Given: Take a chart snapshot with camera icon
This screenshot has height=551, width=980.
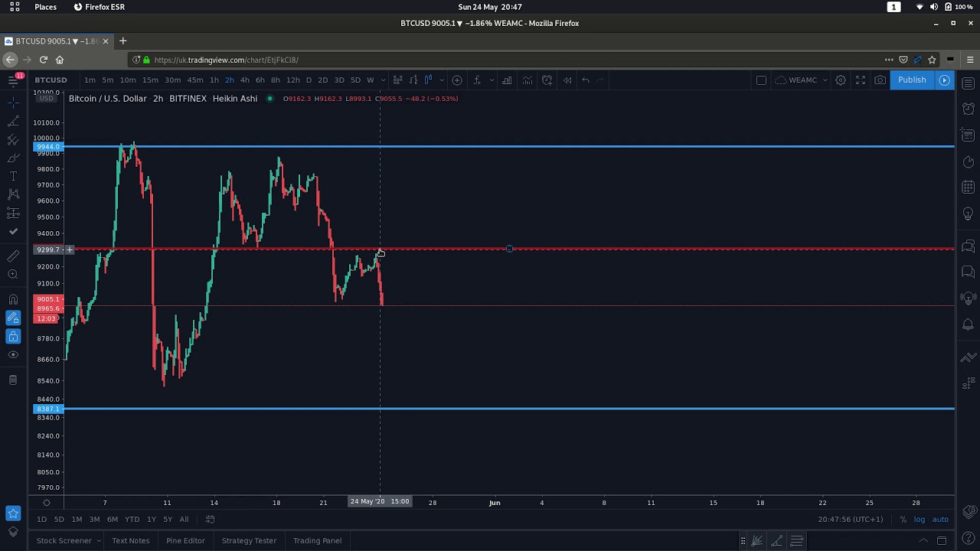Looking at the screenshot, I should point(880,80).
